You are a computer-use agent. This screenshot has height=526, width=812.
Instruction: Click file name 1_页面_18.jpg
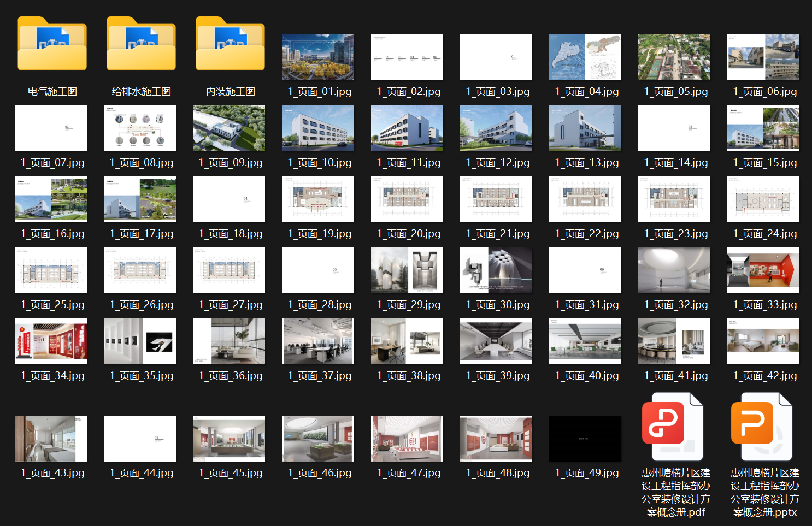click(x=231, y=234)
